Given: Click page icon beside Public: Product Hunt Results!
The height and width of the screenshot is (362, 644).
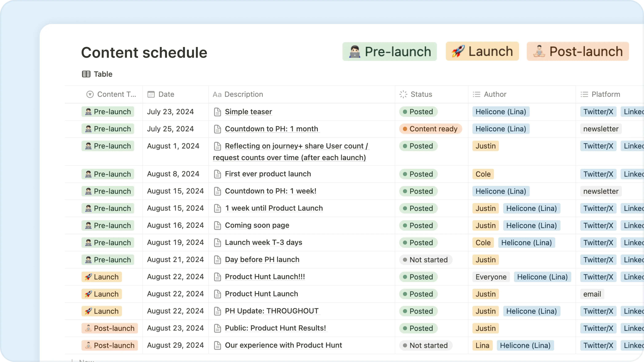Looking at the screenshot, I should click(217, 328).
